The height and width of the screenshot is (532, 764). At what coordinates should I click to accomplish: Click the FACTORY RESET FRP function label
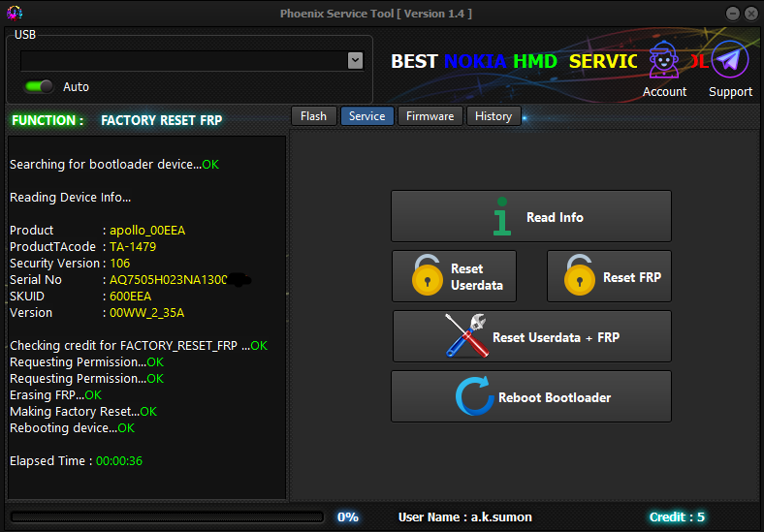161,120
